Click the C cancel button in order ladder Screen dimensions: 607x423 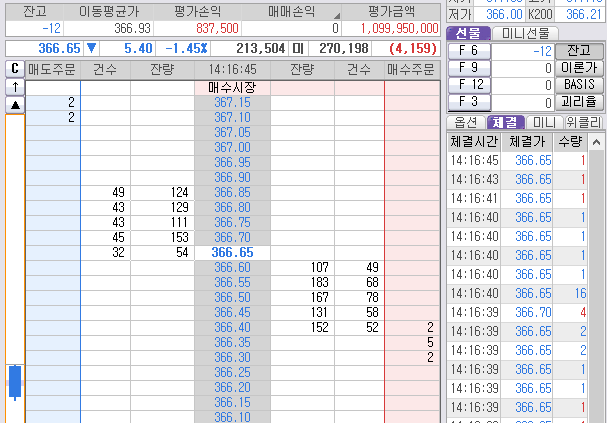click(15, 69)
